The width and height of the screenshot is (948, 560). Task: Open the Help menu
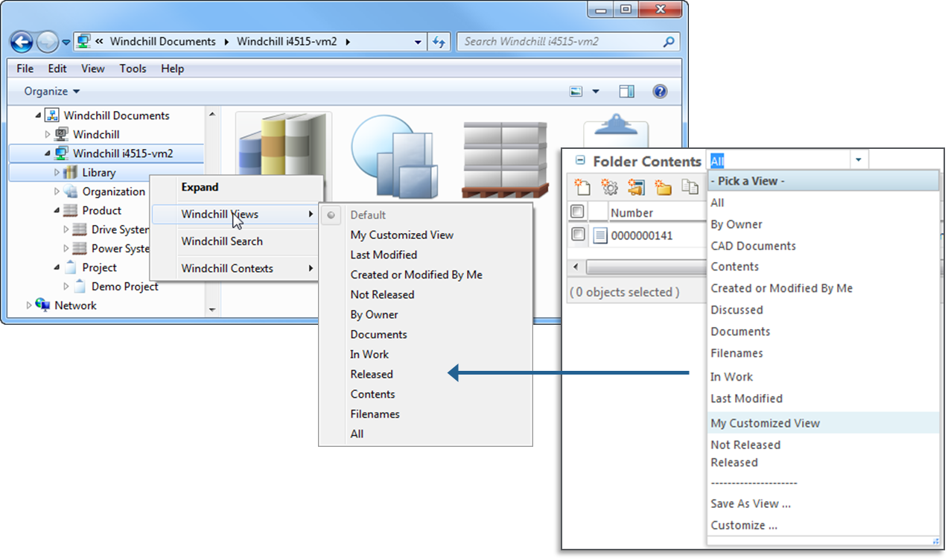[172, 69]
